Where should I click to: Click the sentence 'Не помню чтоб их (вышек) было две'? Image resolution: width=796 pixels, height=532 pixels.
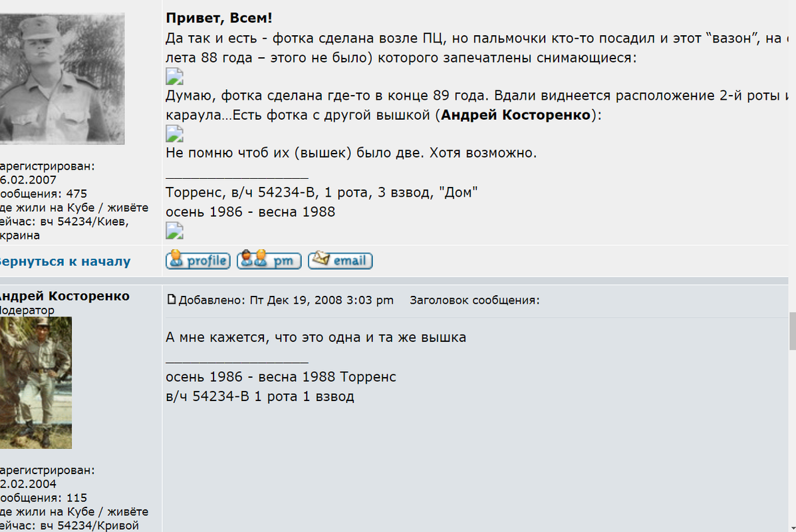[295, 153]
